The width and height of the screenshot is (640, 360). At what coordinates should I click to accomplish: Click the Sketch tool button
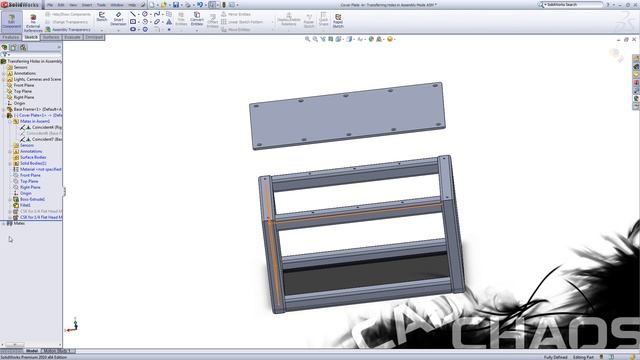(102, 17)
